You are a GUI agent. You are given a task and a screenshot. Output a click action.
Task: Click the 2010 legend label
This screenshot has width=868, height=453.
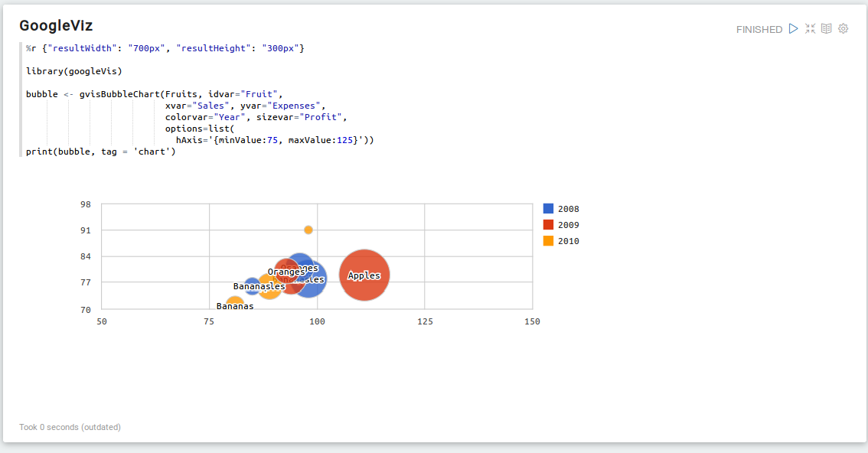[569, 241]
